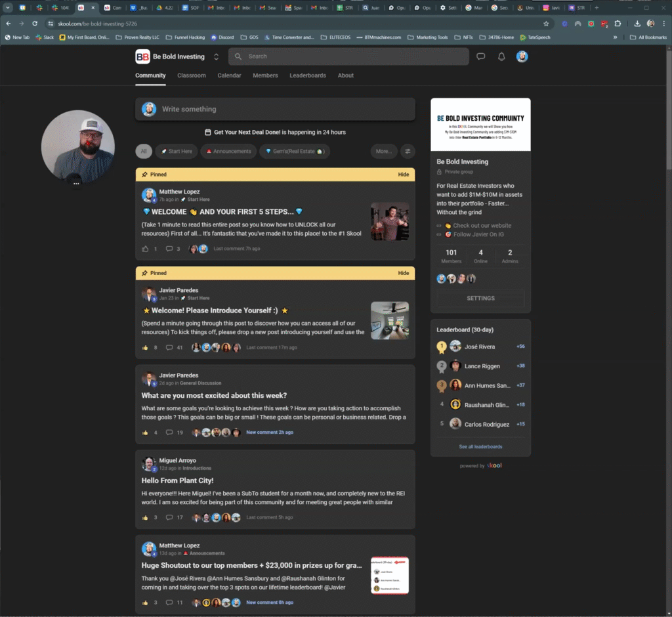This screenshot has width=672, height=617.
Task: Open comments on most excited this week post
Action: 169,433
